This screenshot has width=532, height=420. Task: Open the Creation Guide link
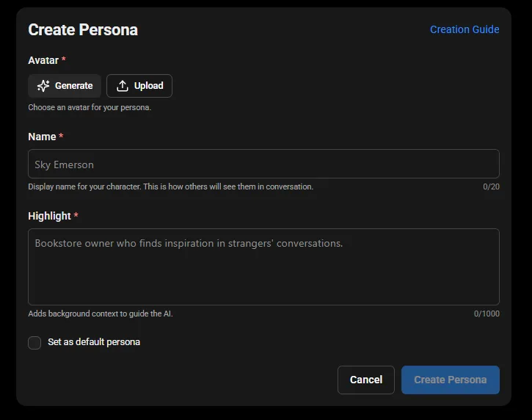(x=464, y=29)
